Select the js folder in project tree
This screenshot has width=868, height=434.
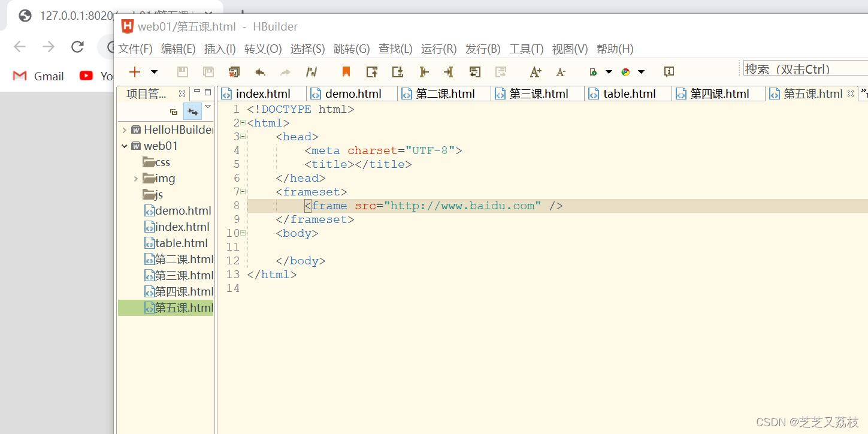(153, 195)
